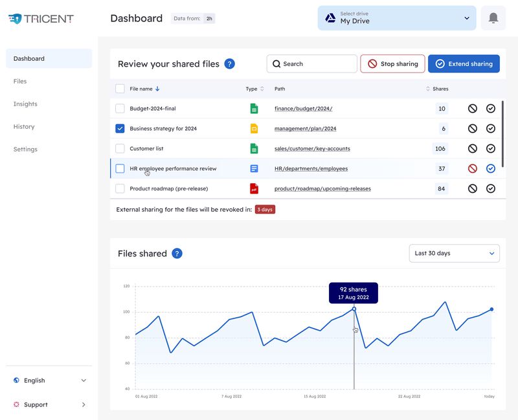The height and width of the screenshot is (420, 518).
Task: Stop sharing icon for Budget-2024-final row
Action: pyautogui.click(x=473, y=108)
